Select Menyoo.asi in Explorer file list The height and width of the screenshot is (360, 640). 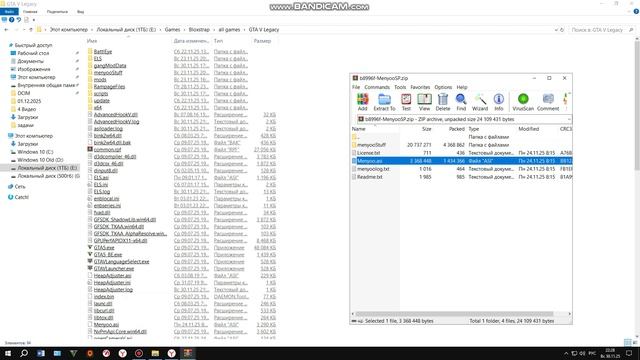click(x=106, y=324)
